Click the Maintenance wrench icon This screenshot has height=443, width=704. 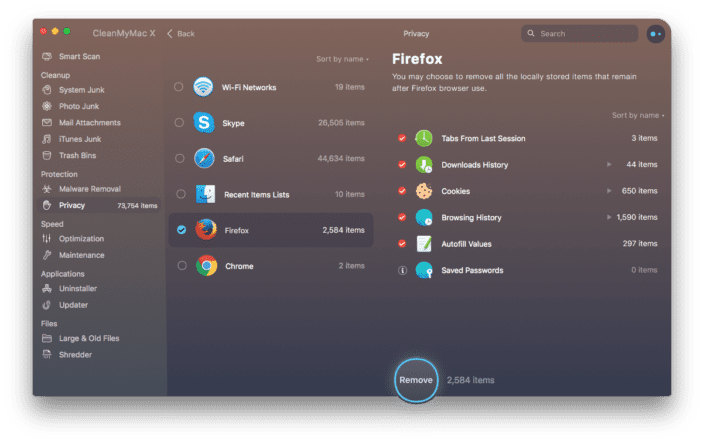[x=47, y=255]
